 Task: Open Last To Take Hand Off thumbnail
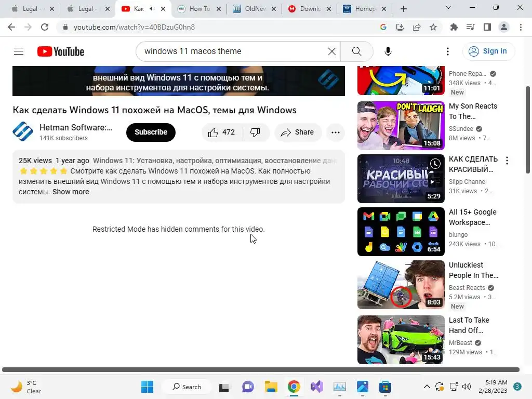pos(401,340)
